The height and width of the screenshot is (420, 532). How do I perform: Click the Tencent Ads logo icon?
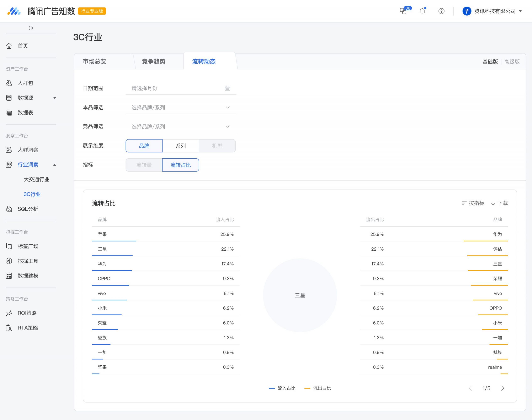(x=14, y=11)
